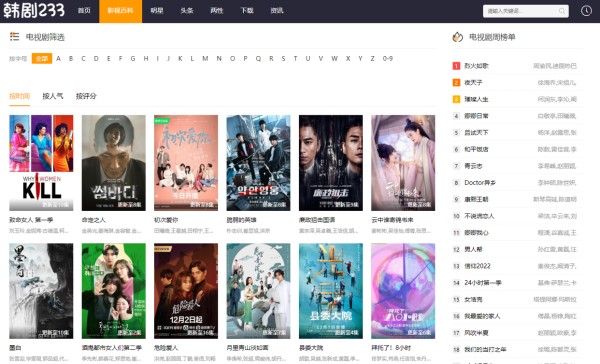Filter dramas by letter W
Screen dimensions: 600x364
point(334,59)
